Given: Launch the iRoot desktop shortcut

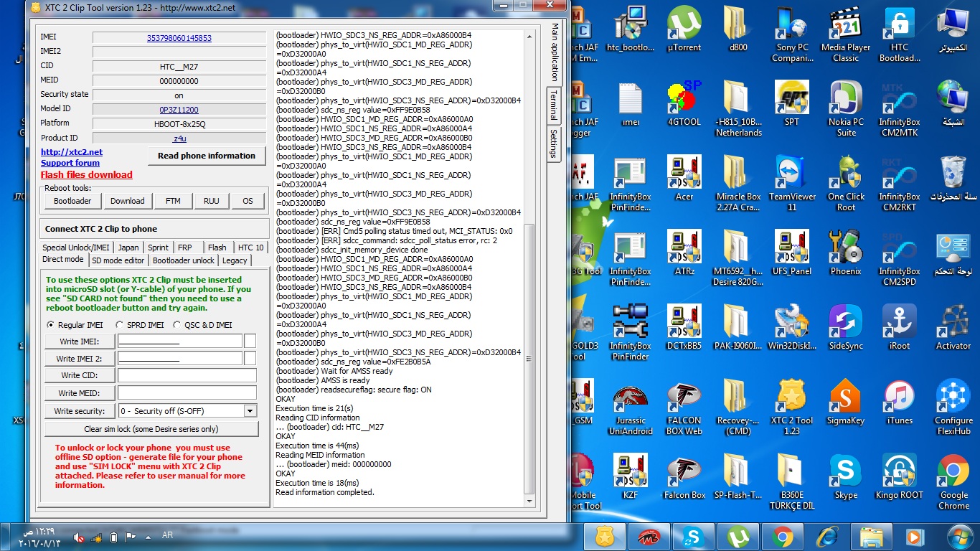Looking at the screenshot, I should point(900,327).
